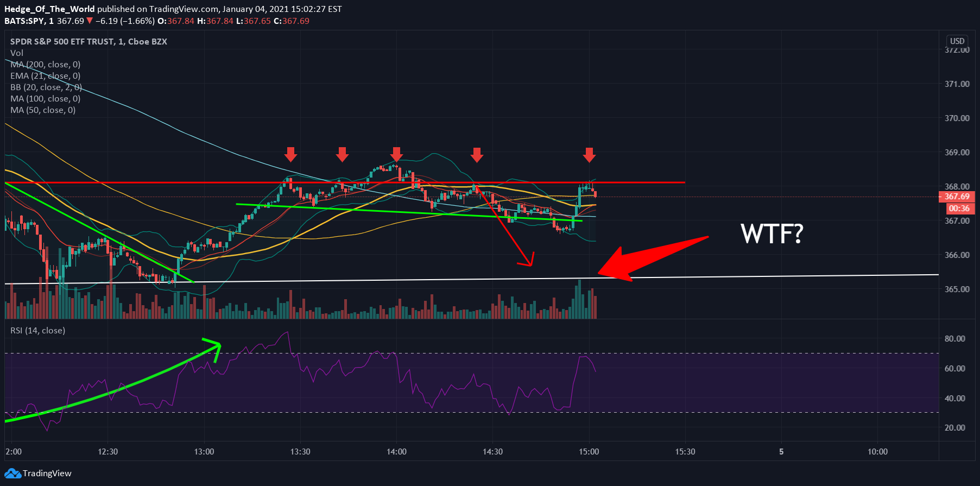This screenshot has width=980, height=486.
Task: Click the Hedge_Of_The_World author name
Action: pos(49,9)
